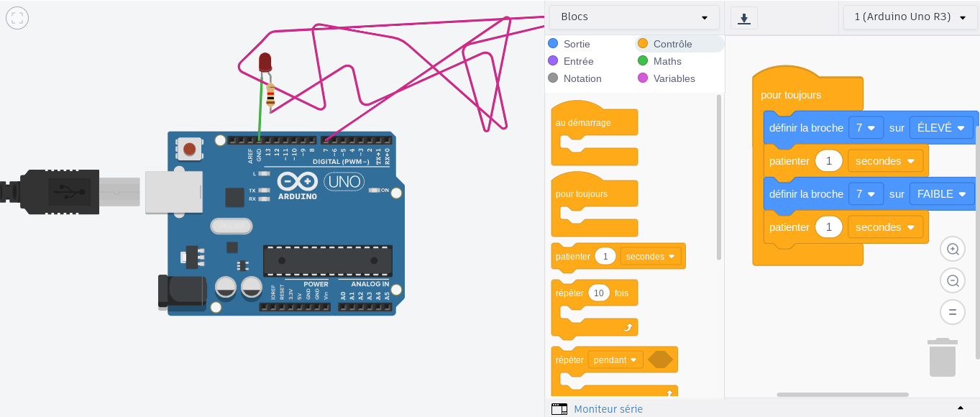The height and width of the screenshot is (417, 980).
Task: Click the download code icon
Action: (x=744, y=18)
